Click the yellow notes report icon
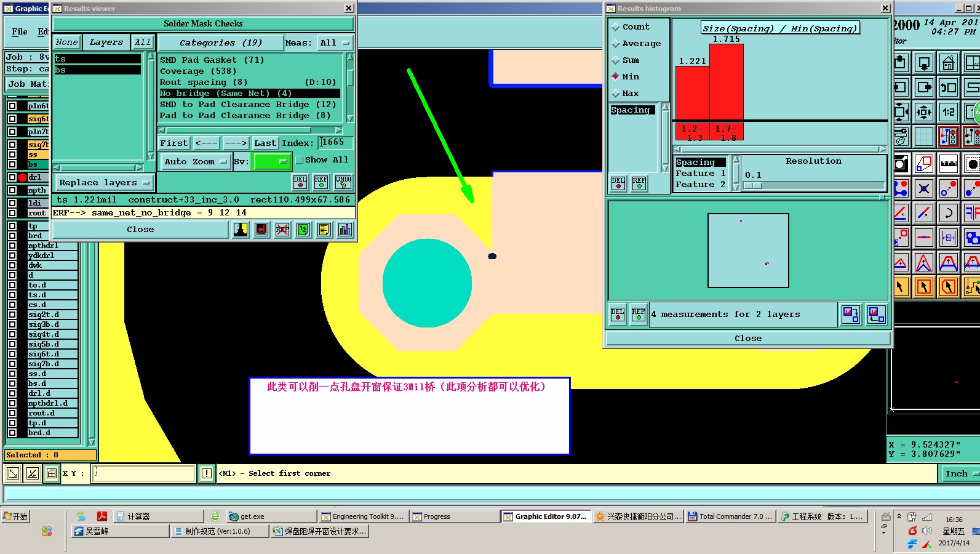The width and height of the screenshot is (980, 554). tap(324, 230)
